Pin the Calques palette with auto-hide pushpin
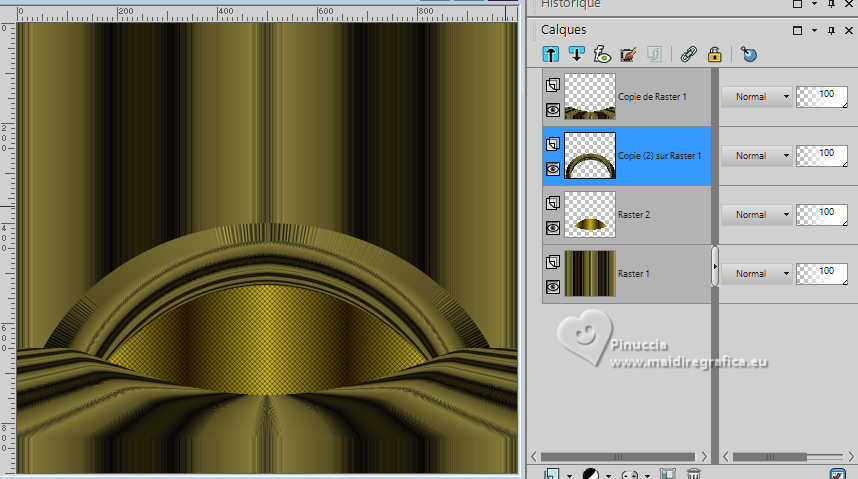Viewport: 858px width, 479px height. coord(831,31)
